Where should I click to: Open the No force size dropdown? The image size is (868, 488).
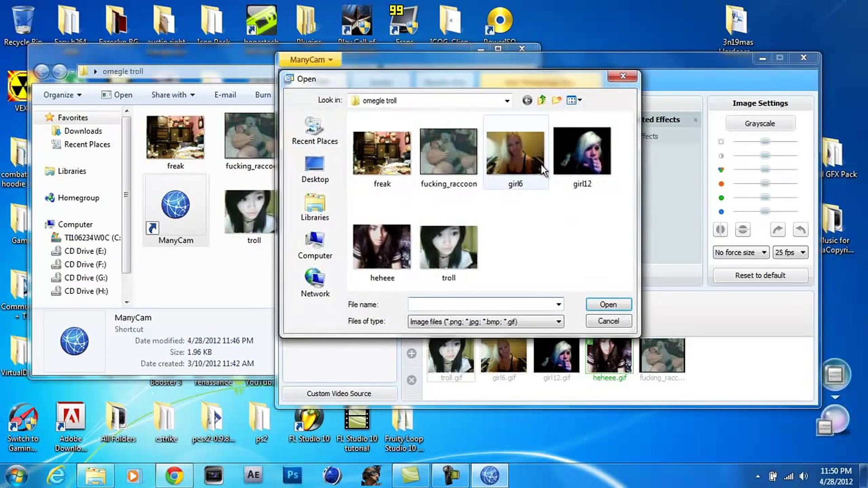tap(741, 252)
